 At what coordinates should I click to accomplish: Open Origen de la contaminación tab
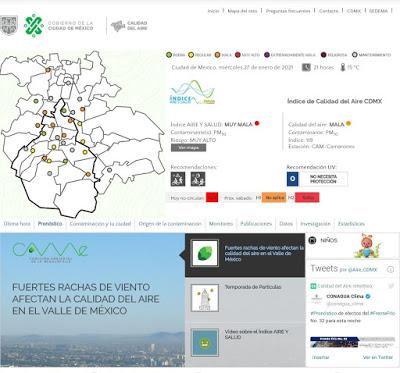coord(170,224)
